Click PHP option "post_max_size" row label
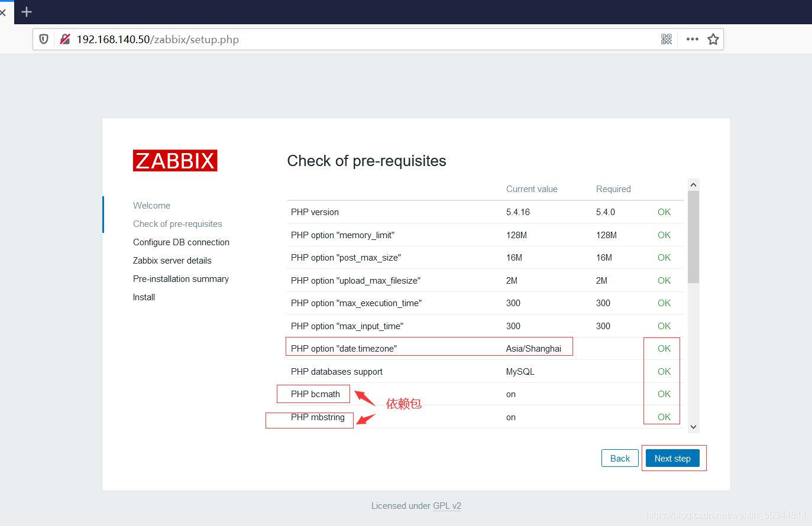The width and height of the screenshot is (812, 526). [x=346, y=258]
